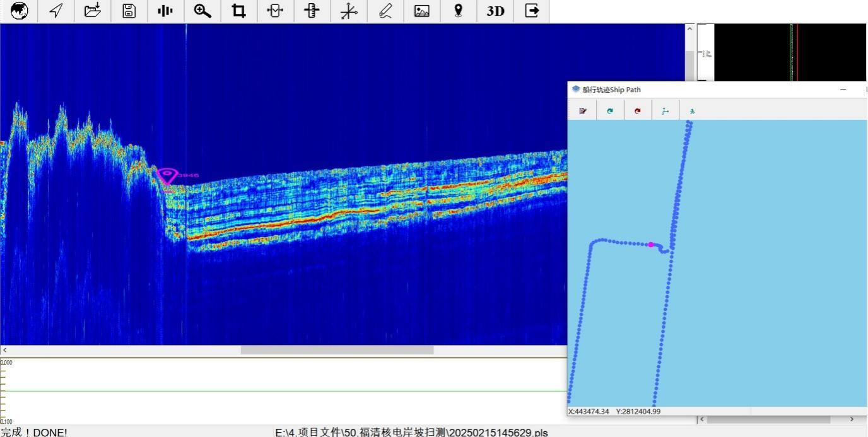Open the edit tool in Ship Path window
This screenshot has width=868, height=437.
[582, 110]
